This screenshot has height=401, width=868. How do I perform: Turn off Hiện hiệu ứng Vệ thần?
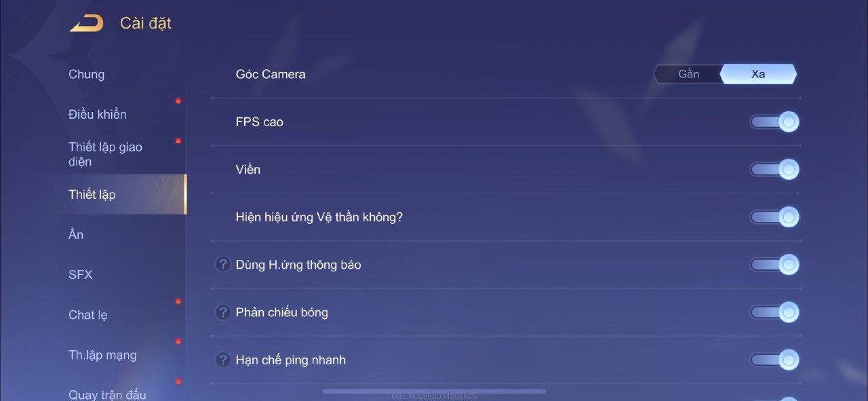(774, 217)
